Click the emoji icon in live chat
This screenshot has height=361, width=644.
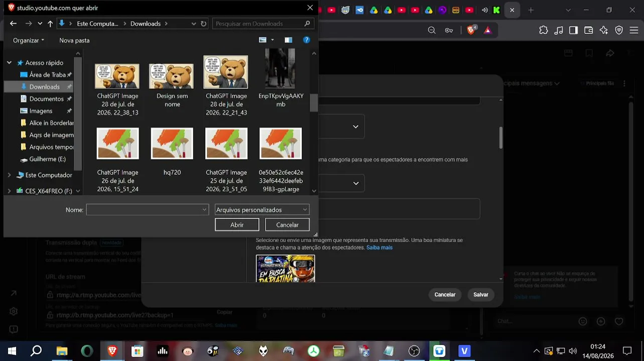click(x=583, y=321)
